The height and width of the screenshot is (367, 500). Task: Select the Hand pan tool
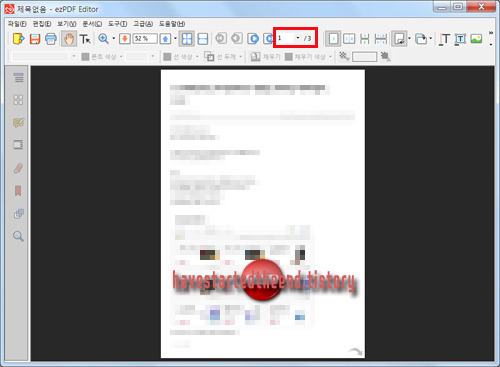[x=69, y=39]
